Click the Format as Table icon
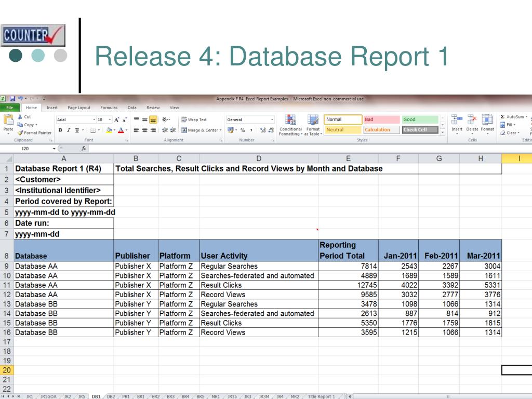 click(x=313, y=120)
